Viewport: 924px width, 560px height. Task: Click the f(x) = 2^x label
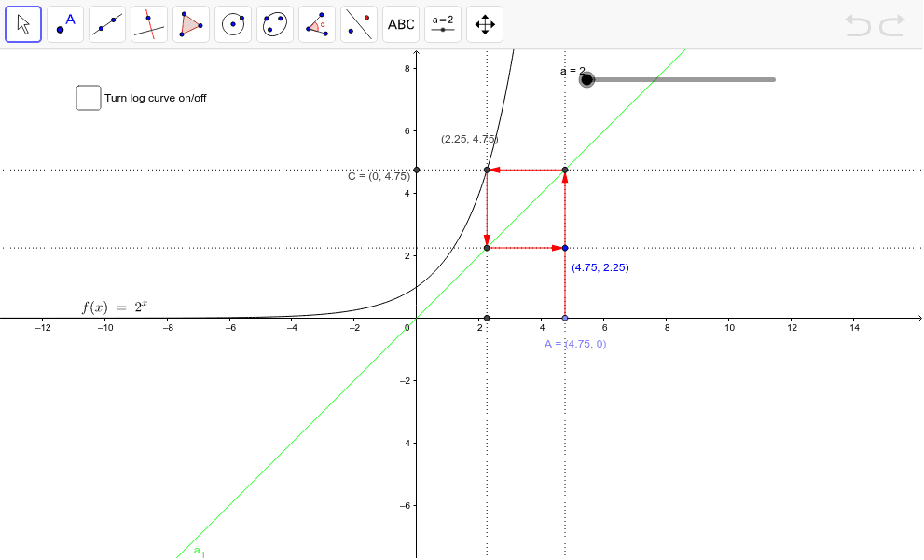click(x=115, y=307)
